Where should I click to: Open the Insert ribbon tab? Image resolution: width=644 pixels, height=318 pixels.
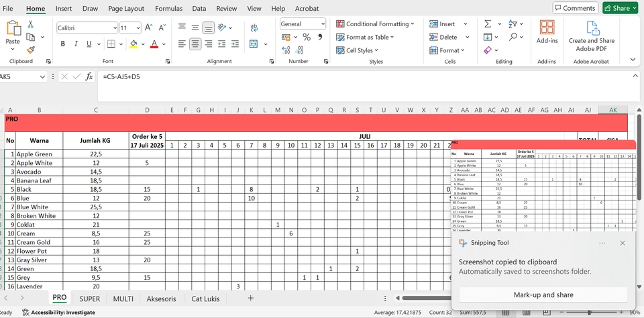(x=64, y=8)
